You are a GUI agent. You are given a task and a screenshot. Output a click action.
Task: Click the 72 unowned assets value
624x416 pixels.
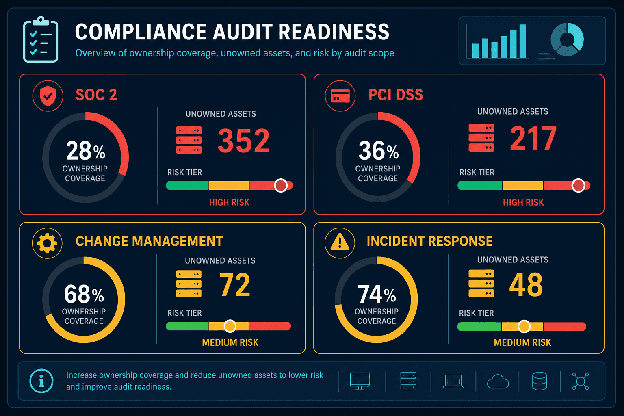pyautogui.click(x=234, y=285)
